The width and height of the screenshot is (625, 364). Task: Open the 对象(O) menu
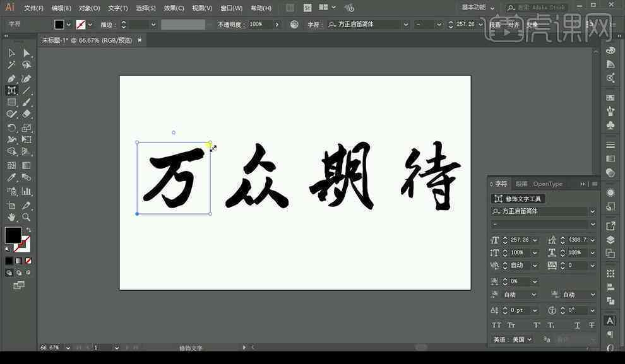click(89, 8)
